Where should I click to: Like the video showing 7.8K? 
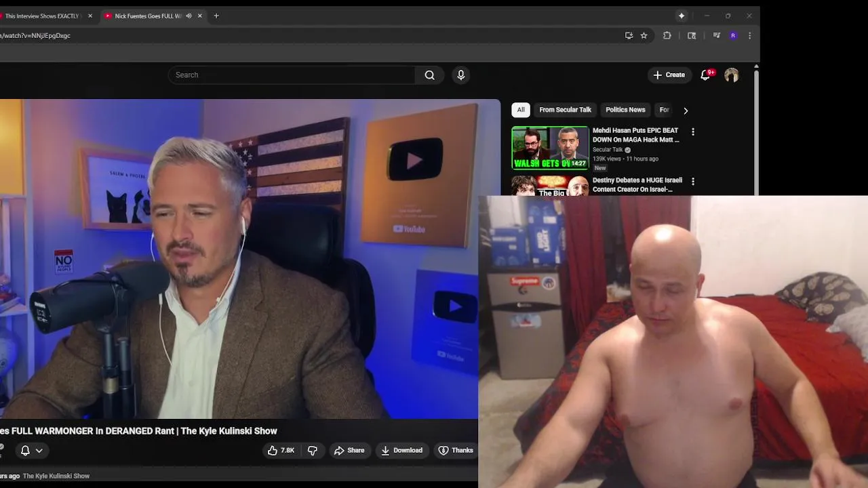281,450
